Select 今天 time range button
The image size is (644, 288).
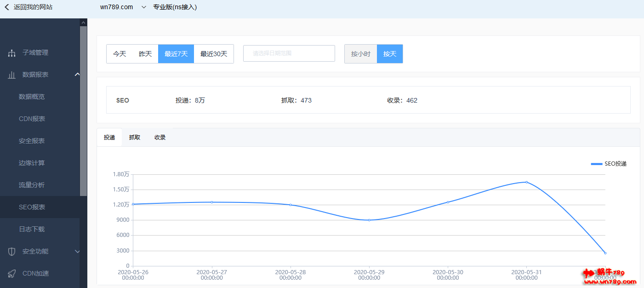[x=120, y=54]
